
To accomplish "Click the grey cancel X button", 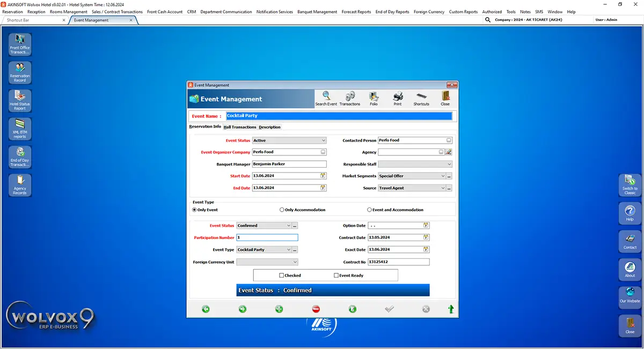I will pos(426,309).
